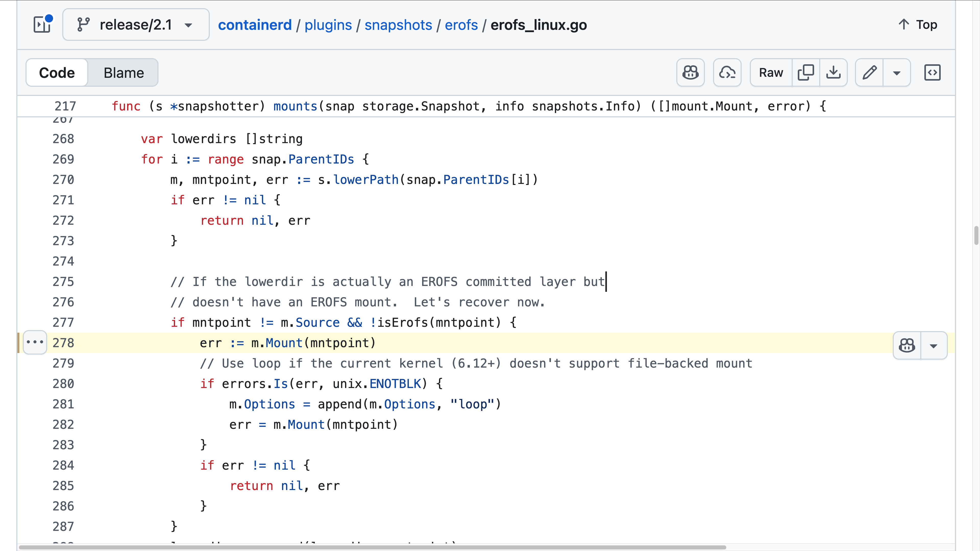The height and width of the screenshot is (551, 980).
Task: Edit this file pencil icon
Action: pyautogui.click(x=869, y=72)
